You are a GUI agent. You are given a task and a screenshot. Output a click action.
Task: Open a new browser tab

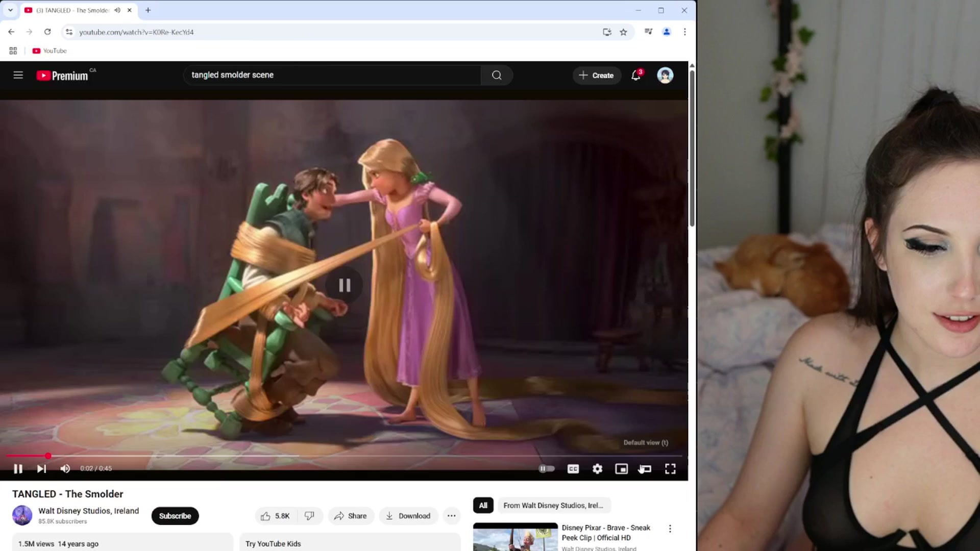tap(148, 10)
